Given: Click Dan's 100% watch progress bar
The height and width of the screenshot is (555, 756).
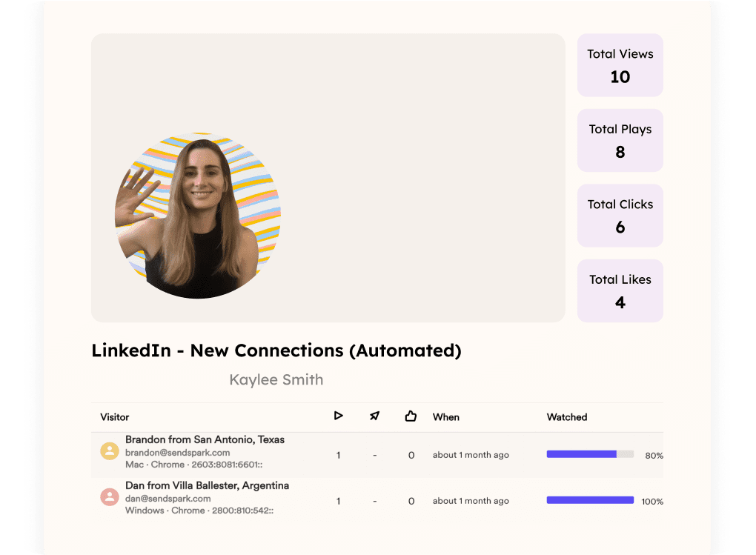Looking at the screenshot, I should 590,500.
